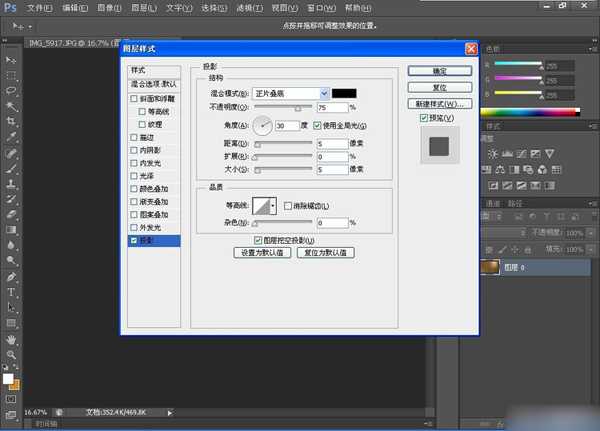Toggle the 使用全局光 checkbox
The width and height of the screenshot is (600, 431).
tap(318, 126)
